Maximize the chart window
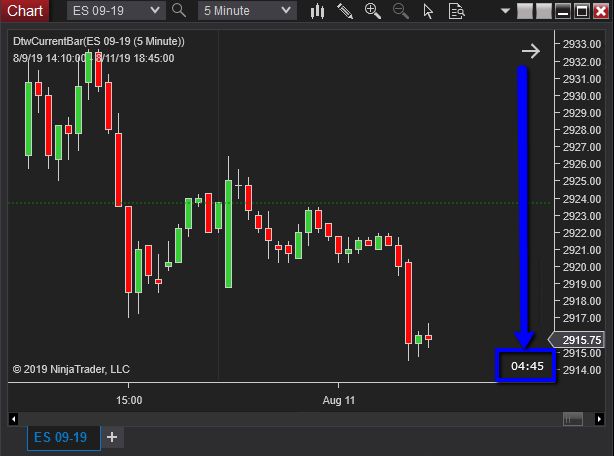Screen dimensions: 614x456 click(x=582, y=11)
